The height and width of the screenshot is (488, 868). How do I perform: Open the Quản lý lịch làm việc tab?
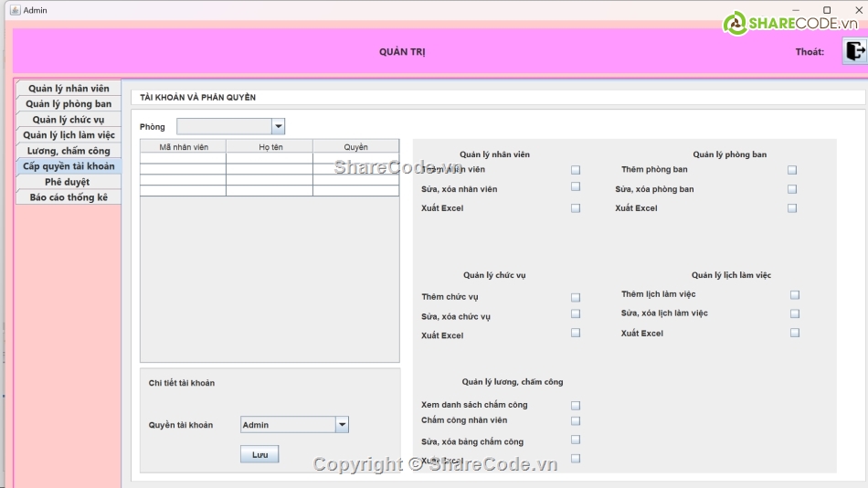pyautogui.click(x=69, y=135)
